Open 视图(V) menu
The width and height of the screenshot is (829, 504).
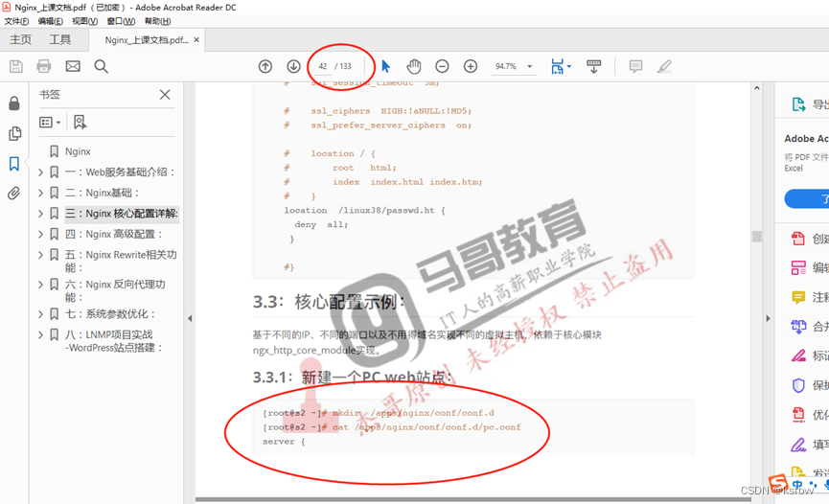coord(84,21)
